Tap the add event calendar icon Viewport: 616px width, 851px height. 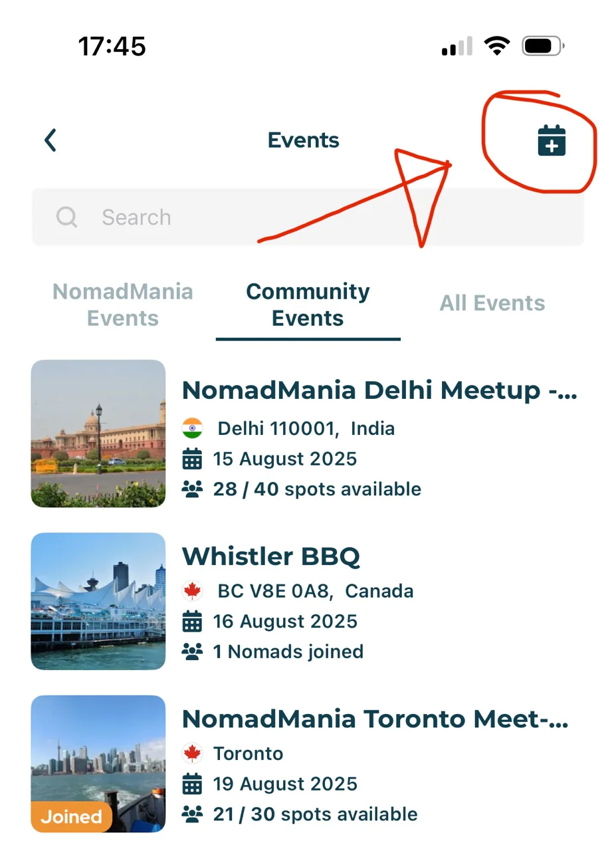pos(552,140)
